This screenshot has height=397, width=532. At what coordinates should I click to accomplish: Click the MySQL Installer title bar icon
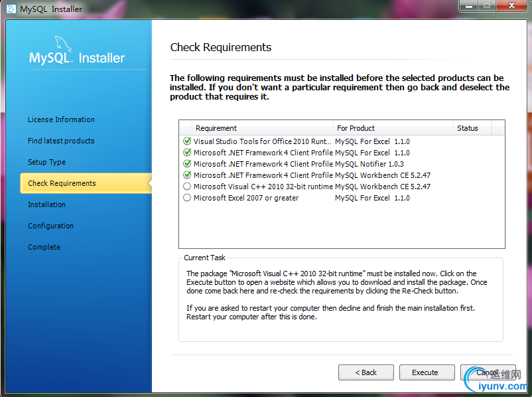(x=11, y=9)
